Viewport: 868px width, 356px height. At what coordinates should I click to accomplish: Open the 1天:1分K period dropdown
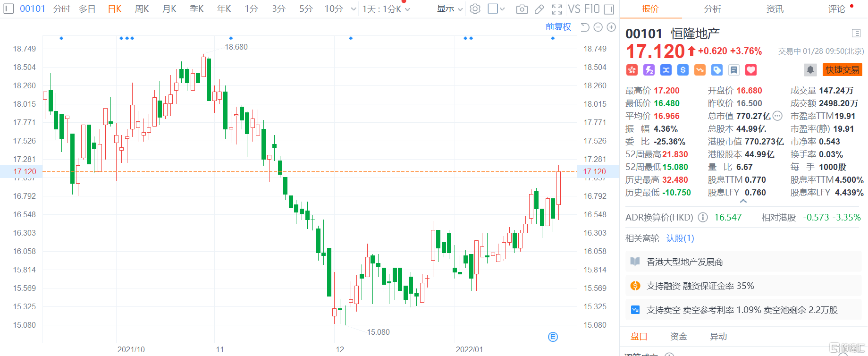pyautogui.click(x=386, y=9)
